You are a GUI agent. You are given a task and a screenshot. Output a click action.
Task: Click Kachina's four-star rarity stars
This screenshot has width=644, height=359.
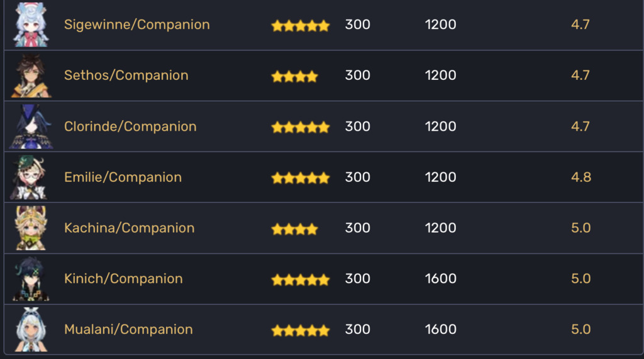tap(294, 229)
